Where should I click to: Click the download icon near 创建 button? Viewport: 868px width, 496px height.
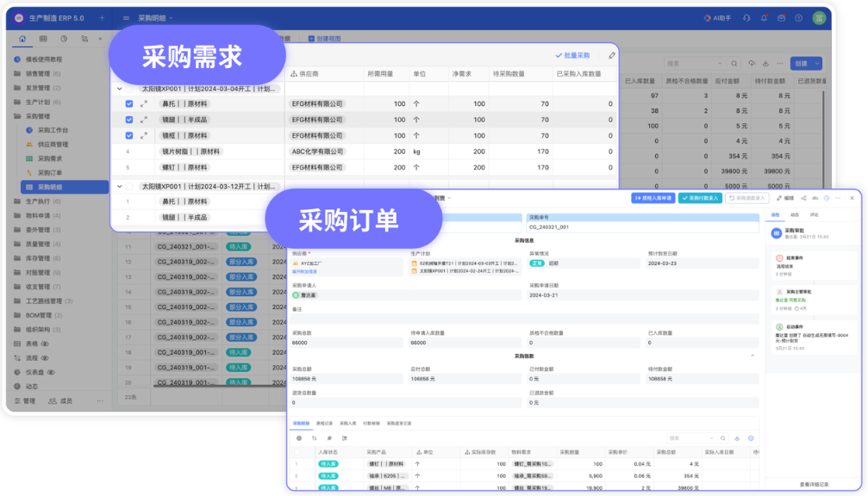(765, 64)
